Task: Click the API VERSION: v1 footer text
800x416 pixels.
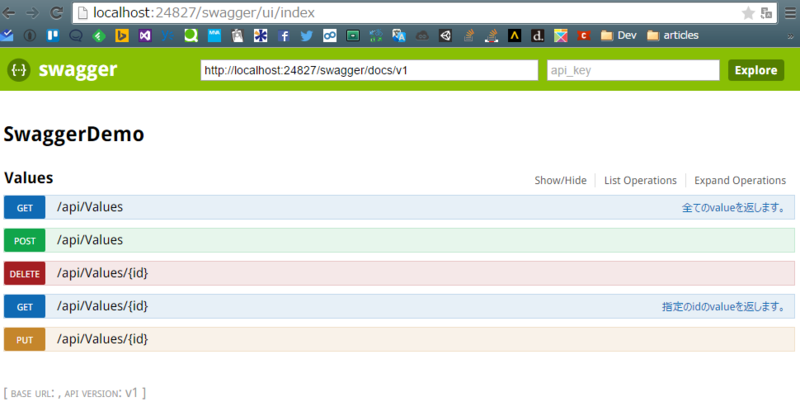Action: point(101,393)
